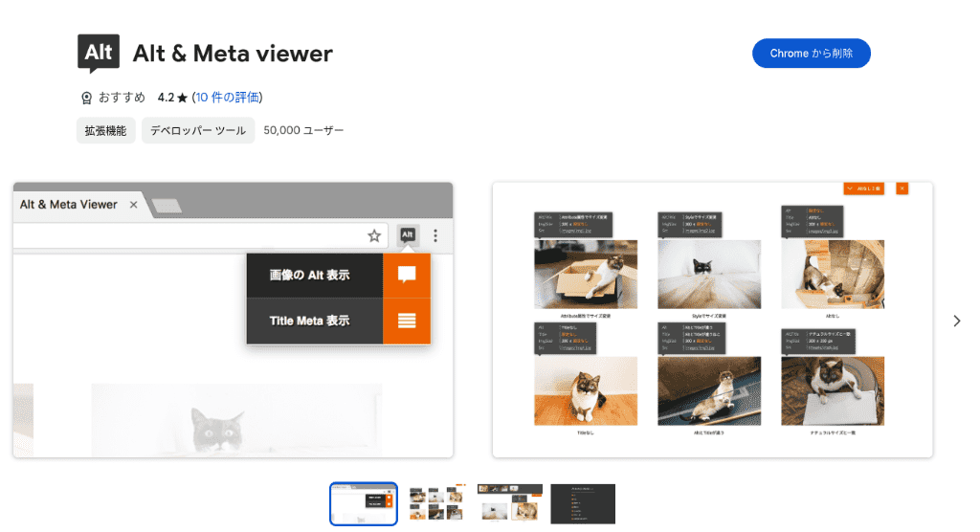This screenshot has height=532, width=980.
Task: Click the Alt & Meta viewer logo icon
Action: pos(99,54)
